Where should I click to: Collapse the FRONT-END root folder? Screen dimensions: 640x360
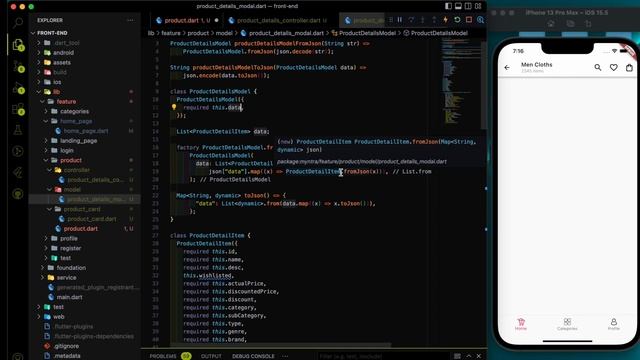[52, 33]
